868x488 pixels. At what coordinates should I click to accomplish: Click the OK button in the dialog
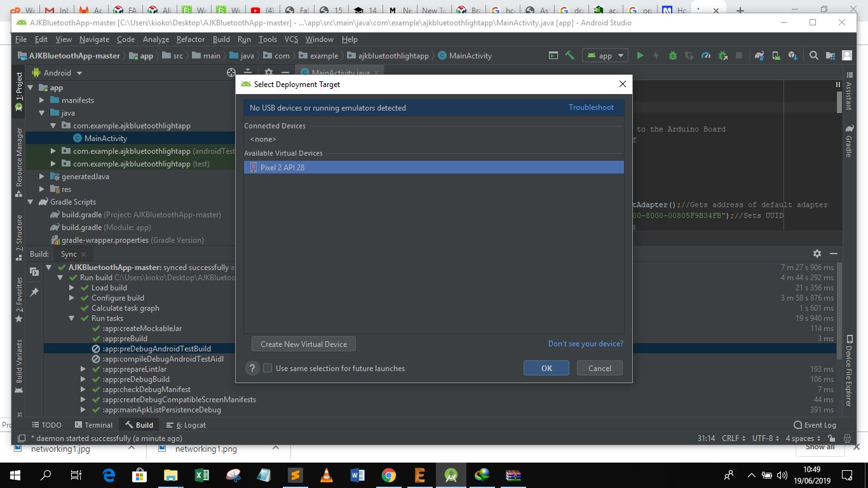(546, 369)
